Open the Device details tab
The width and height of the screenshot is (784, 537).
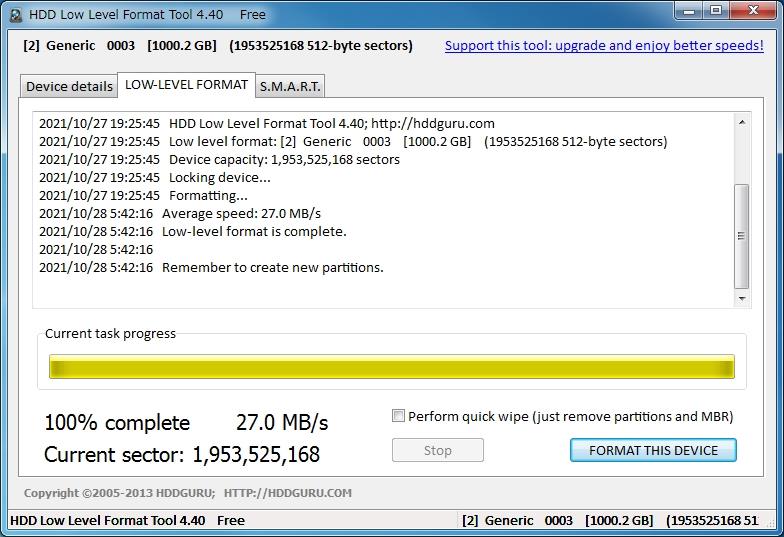tap(69, 86)
